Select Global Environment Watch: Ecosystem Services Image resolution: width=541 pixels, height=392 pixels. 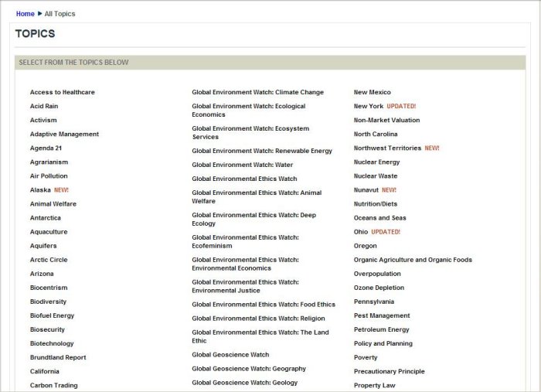(x=250, y=133)
